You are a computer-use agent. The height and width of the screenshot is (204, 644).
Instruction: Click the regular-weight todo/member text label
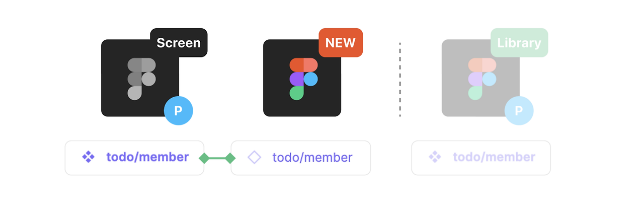[312, 158]
